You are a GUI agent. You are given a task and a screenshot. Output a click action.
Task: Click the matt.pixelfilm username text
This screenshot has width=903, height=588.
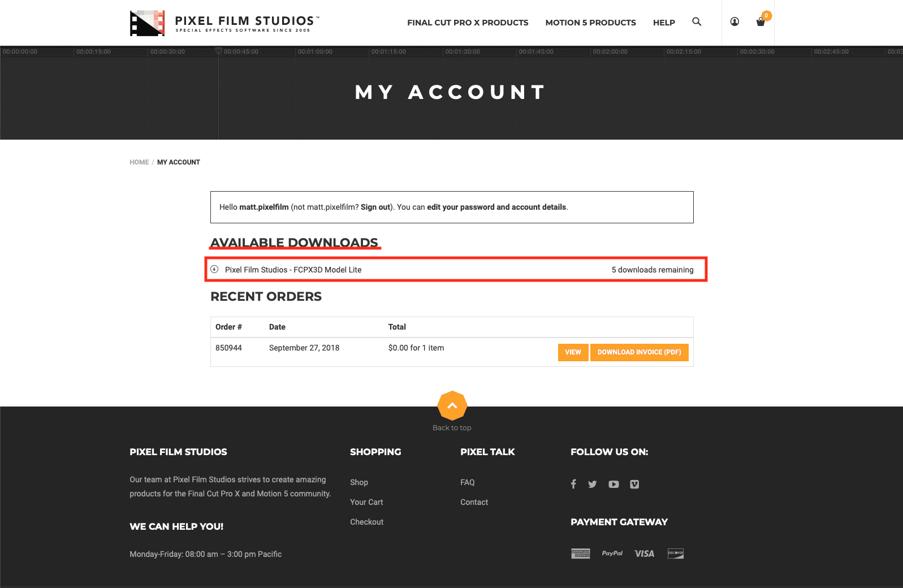pos(264,207)
